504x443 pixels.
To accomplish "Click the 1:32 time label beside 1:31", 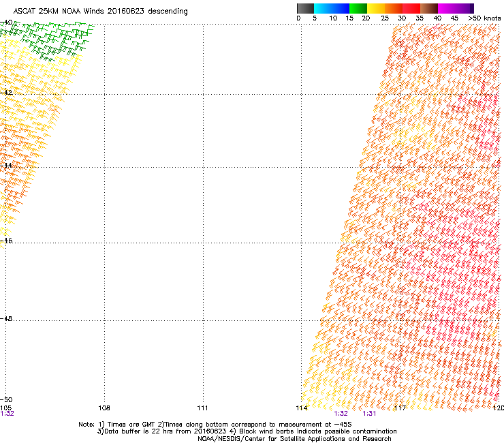I will point(341,414).
